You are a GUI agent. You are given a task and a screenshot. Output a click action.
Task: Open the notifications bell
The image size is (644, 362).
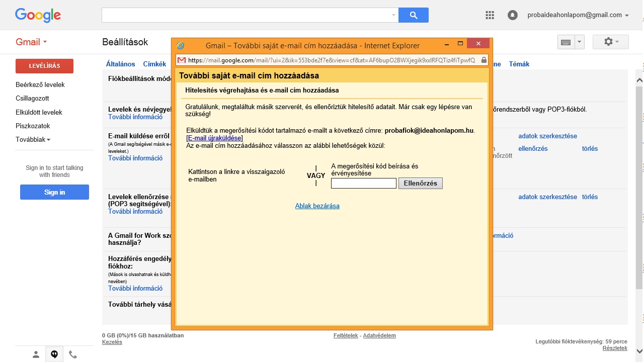(513, 15)
